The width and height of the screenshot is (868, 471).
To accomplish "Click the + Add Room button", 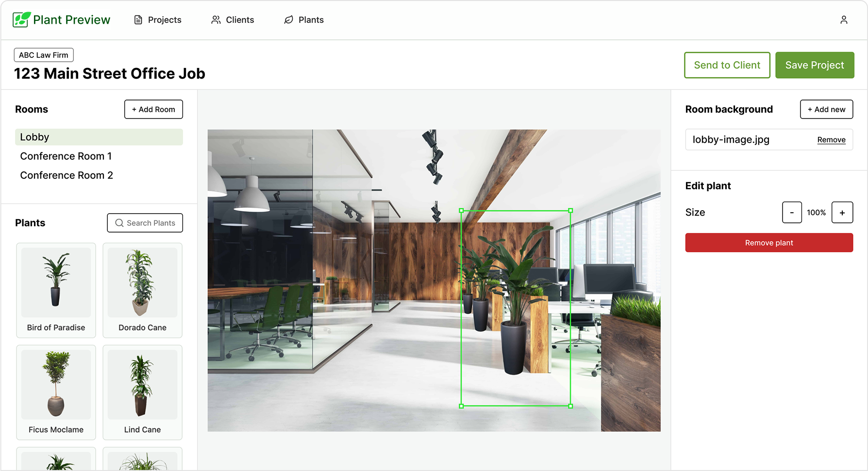I will (x=153, y=109).
